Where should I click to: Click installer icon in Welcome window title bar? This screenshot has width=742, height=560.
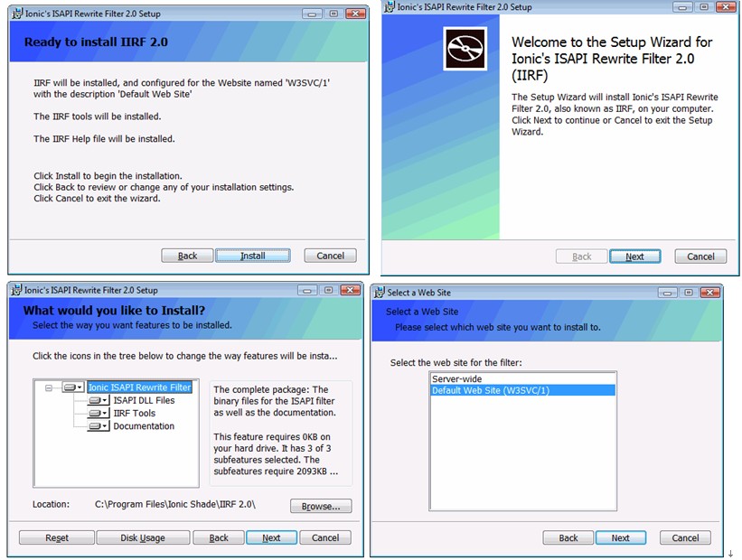click(x=389, y=6)
